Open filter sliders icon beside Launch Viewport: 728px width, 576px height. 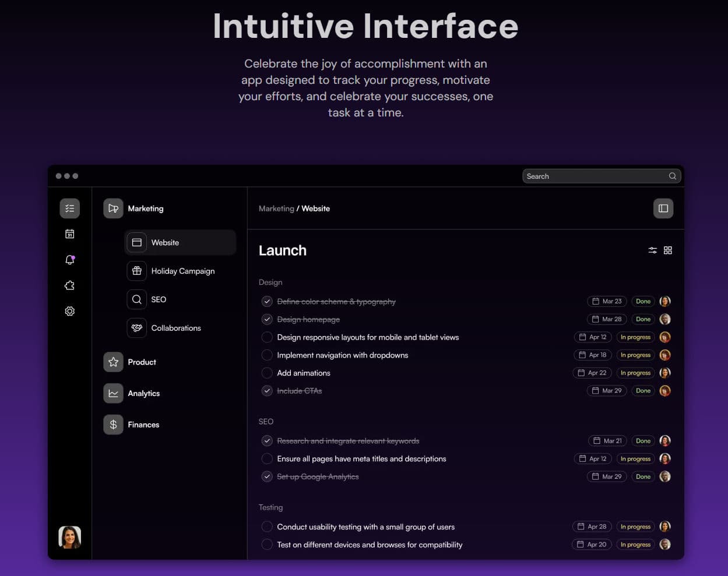click(652, 250)
